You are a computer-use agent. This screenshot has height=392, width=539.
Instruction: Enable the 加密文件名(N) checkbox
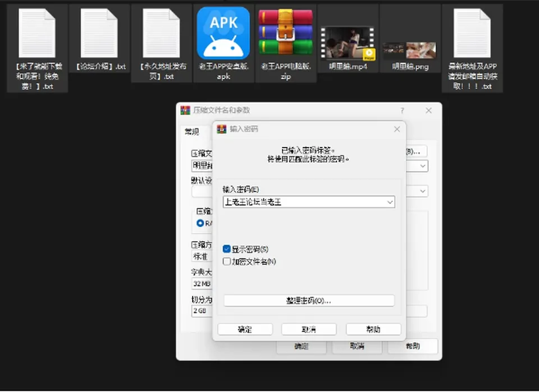[226, 261]
